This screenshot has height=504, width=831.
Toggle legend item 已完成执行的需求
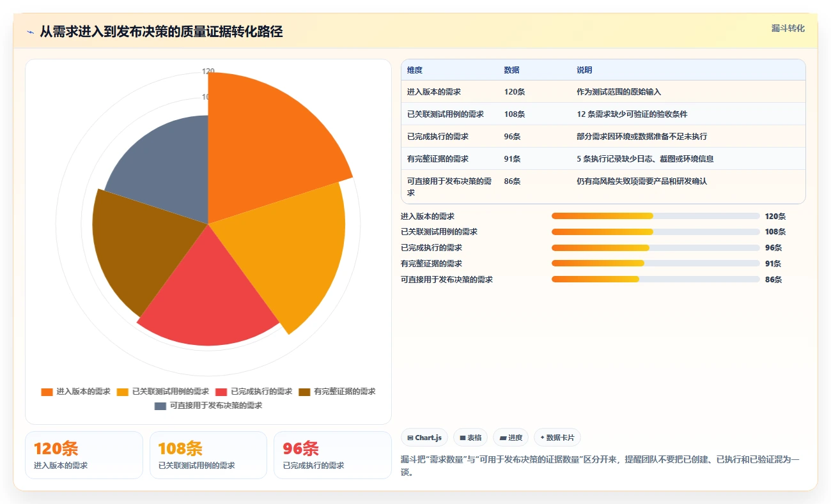(254, 392)
